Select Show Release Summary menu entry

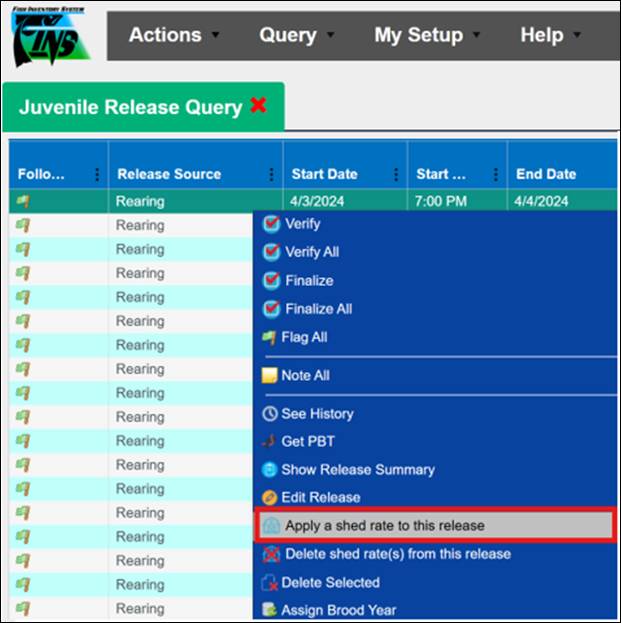[358, 470]
